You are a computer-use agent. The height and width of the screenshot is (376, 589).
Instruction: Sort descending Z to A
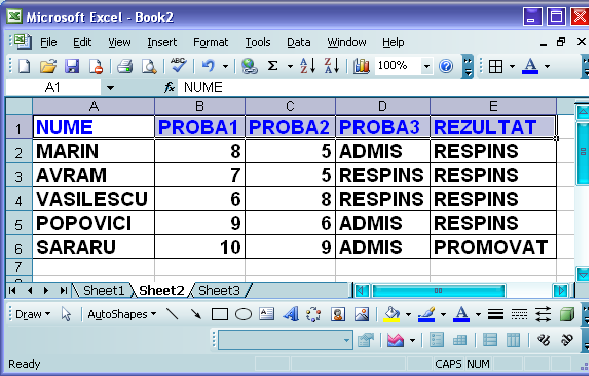332,66
